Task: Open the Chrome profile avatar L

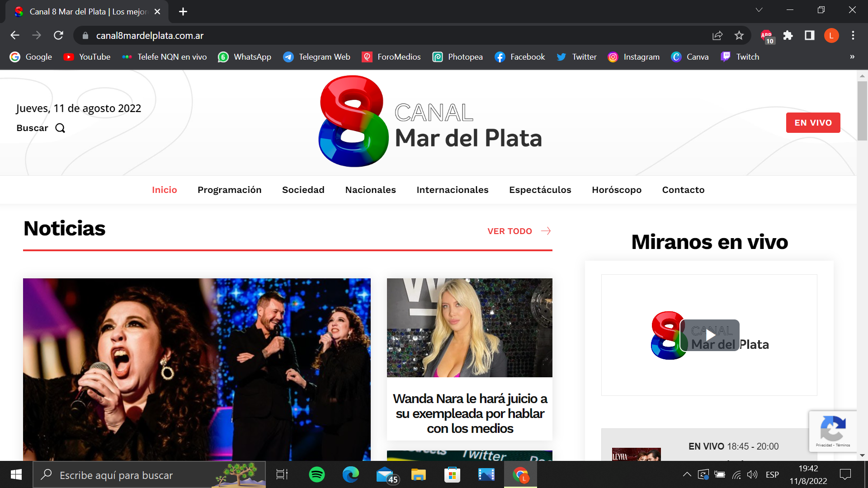Action: click(831, 35)
